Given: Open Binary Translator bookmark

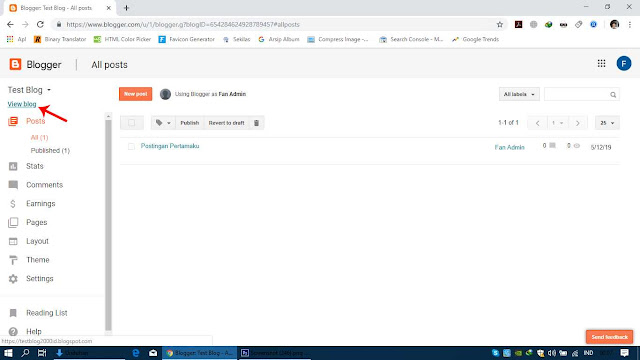Looking at the screenshot, I should pos(60,39).
